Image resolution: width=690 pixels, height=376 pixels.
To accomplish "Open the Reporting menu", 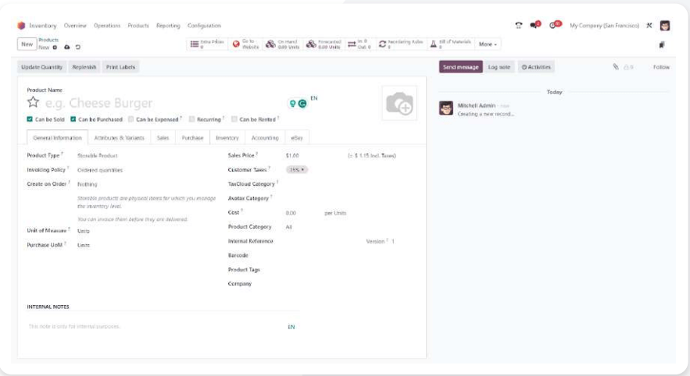I will click(x=168, y=26).
